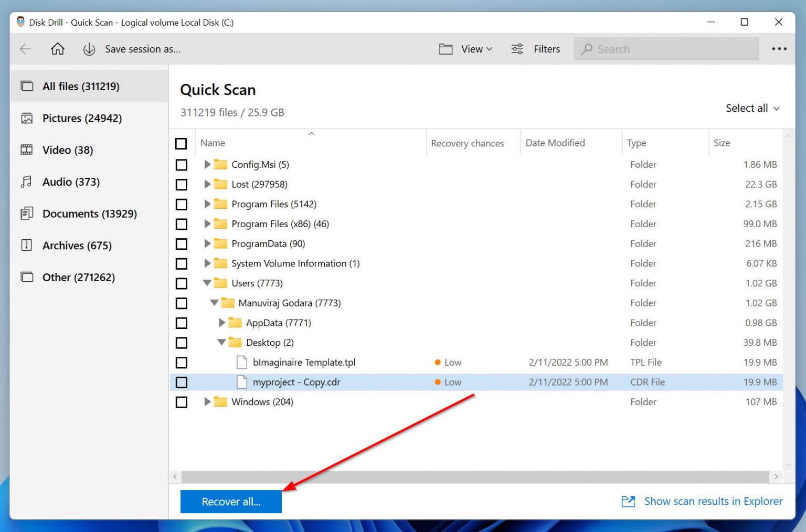The height and width of the screenshot is (532, 806).
Task: Open the Select all dropdown
Action: click(x=752, y=108)
